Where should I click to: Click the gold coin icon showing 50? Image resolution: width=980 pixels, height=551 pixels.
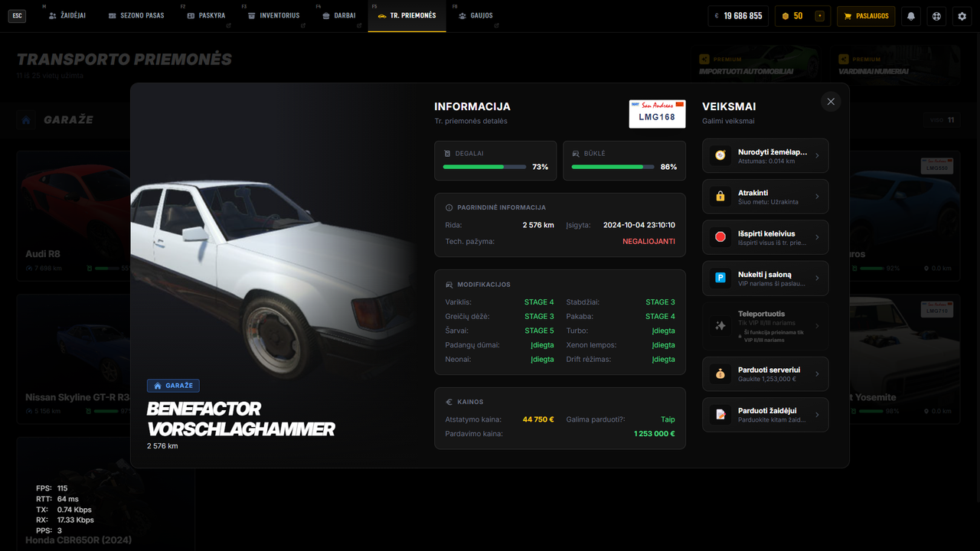click(x=785, y=15)
